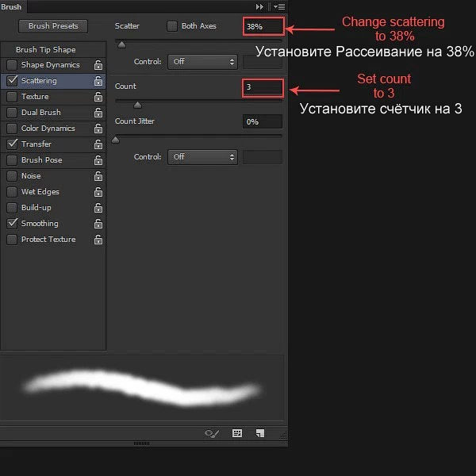This screenshot has width=476, height=476.
Task: Toggle the lock icon for Scattering
Action: [98, 81]
